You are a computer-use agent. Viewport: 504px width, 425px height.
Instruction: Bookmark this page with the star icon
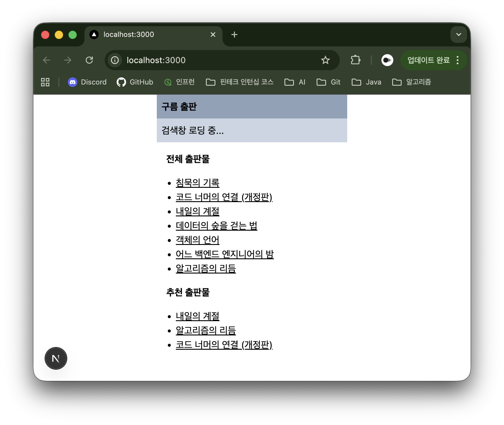tap(325, 60)
